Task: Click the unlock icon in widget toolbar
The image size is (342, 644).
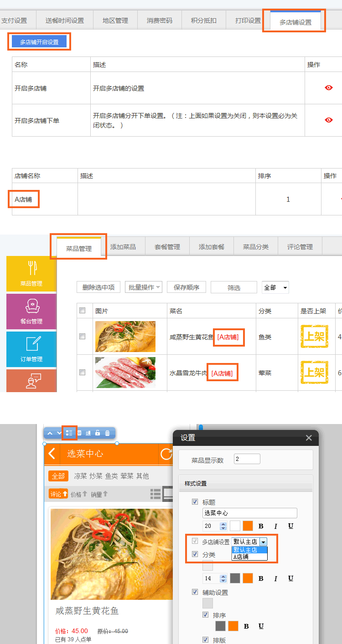Action: [98, 433]
